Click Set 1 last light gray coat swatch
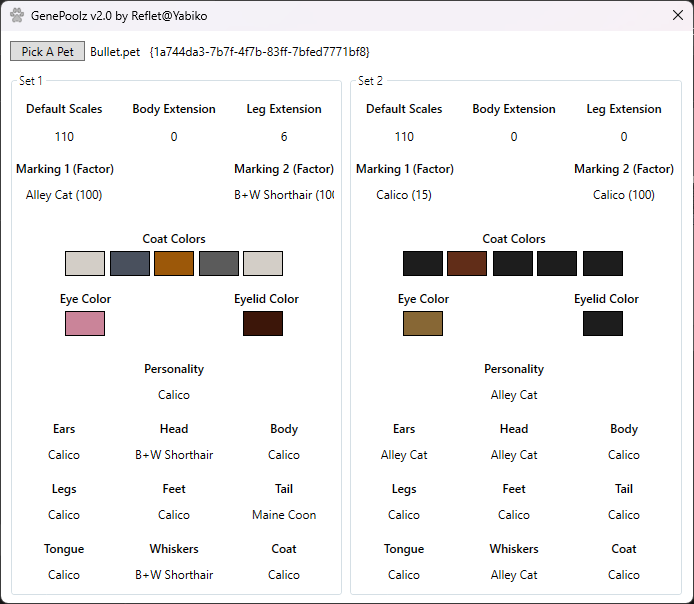The height and width of the screenshot is (604, 694). [x=263, y=263]
